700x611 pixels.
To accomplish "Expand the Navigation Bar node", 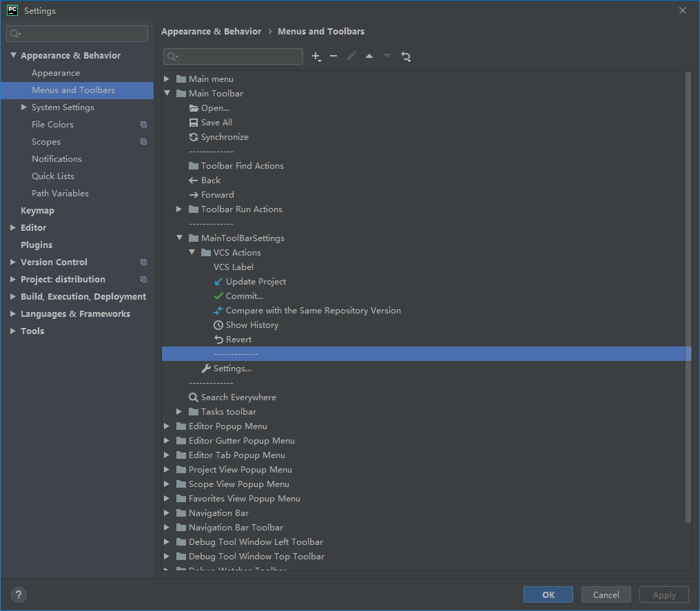I will click(x=167, y=512).
